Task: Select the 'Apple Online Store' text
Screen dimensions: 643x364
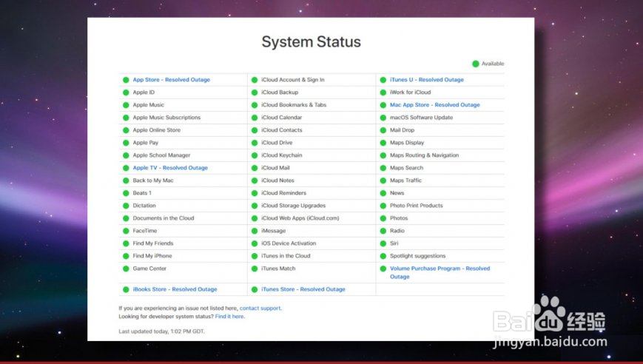Action: [157, 130]
